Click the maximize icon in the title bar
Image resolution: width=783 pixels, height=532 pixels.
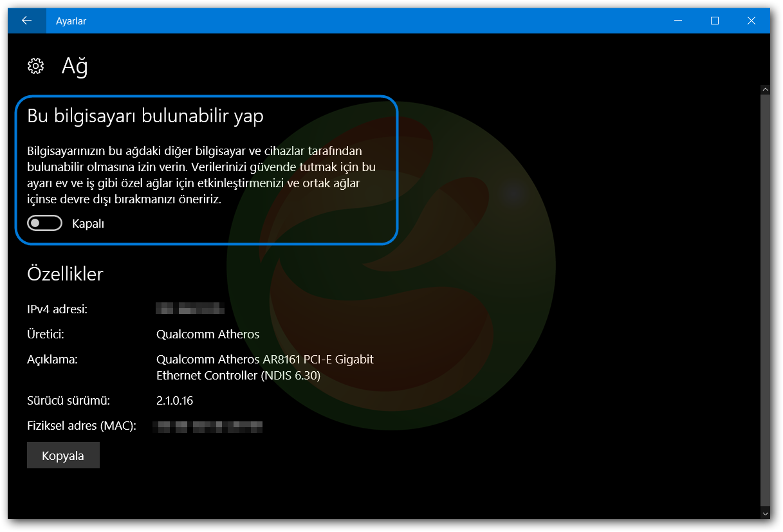pos(714,20)
